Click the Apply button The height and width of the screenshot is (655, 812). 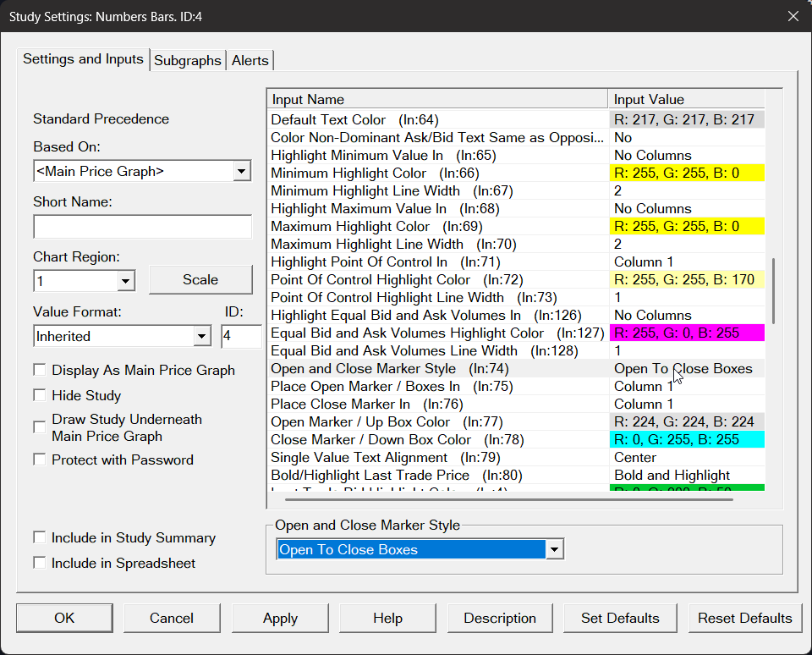click(280, 618)
